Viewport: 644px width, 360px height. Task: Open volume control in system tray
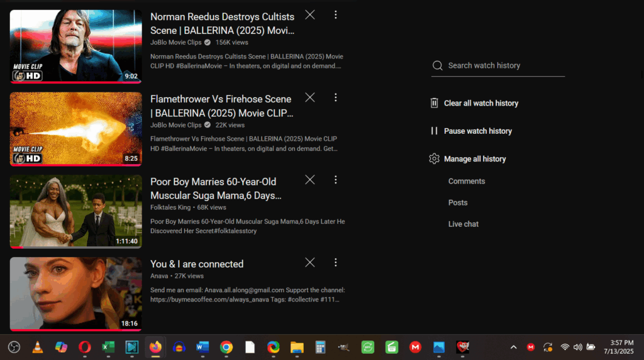tap(577, 347)
